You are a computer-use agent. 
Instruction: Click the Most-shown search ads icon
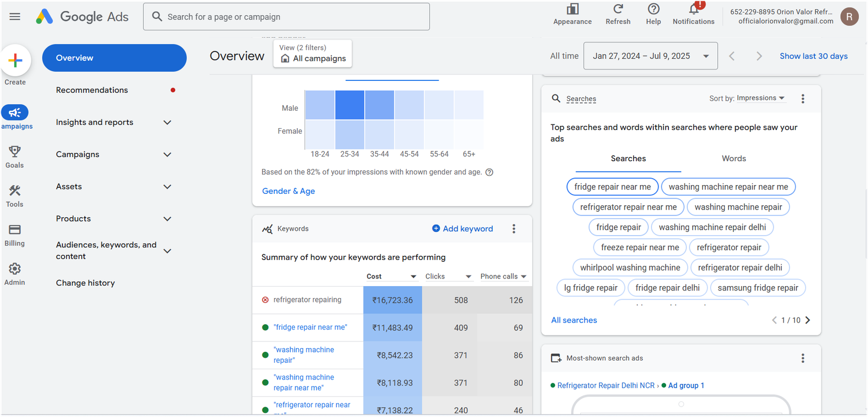click(556, 358)
